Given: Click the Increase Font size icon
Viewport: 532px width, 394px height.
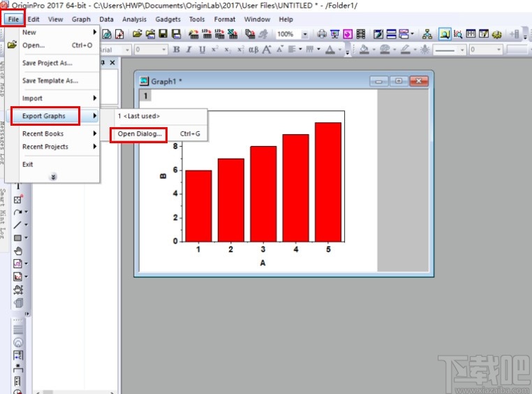Looking at the screenshot, I should pyautogui.click(x=267, y=50).
